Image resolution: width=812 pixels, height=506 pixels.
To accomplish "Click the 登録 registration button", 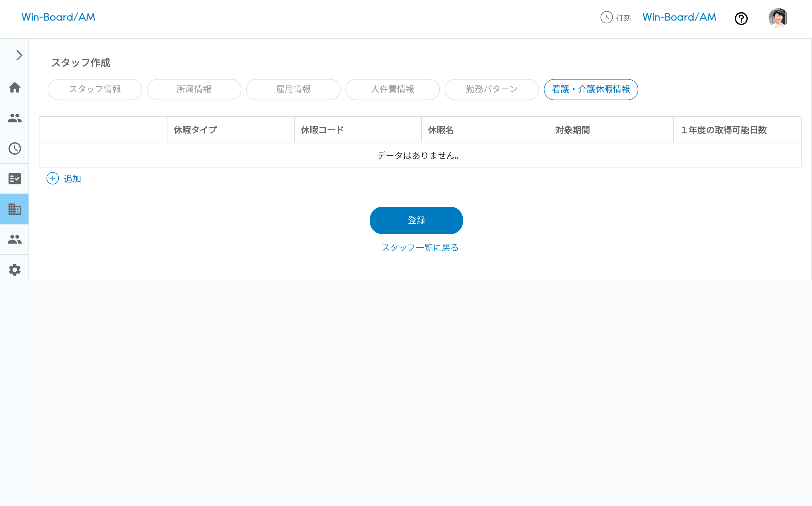I will click(416, 220).
